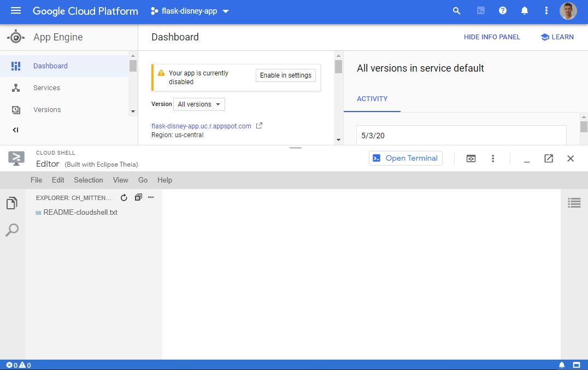Click the web preview icon

[x=471, y=158]
